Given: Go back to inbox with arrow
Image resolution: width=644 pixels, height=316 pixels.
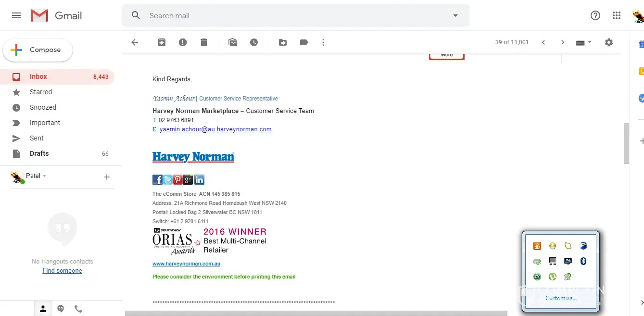Looking at the screenshot, I should [135, 42].
